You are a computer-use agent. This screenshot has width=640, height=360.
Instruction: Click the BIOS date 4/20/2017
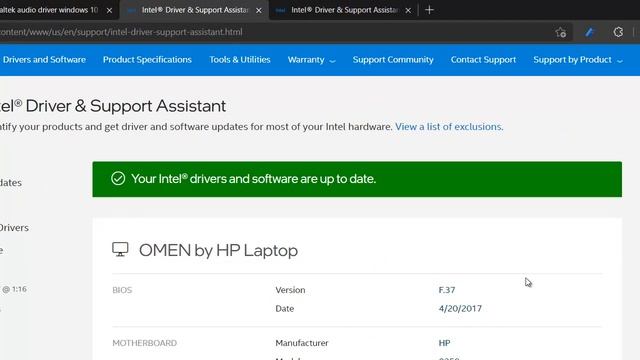tap(460, 309)
